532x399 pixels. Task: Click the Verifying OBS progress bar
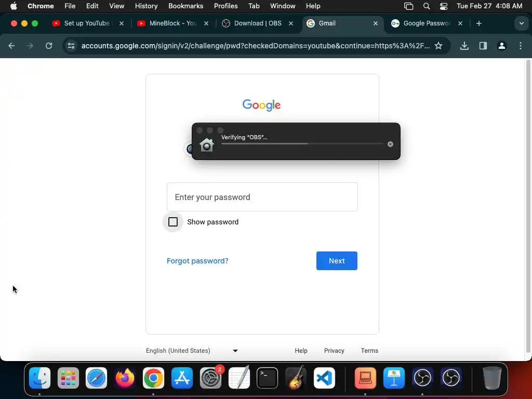pos(302,144)
